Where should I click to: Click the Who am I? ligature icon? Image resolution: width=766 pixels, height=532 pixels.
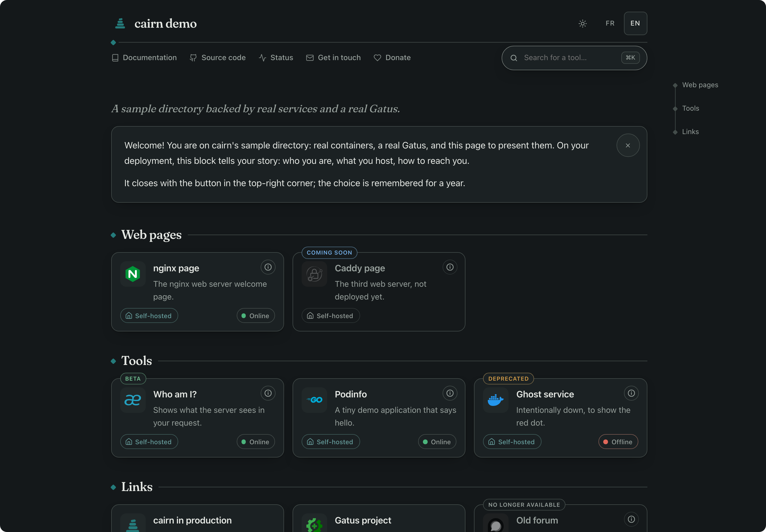tap(133, 400)
